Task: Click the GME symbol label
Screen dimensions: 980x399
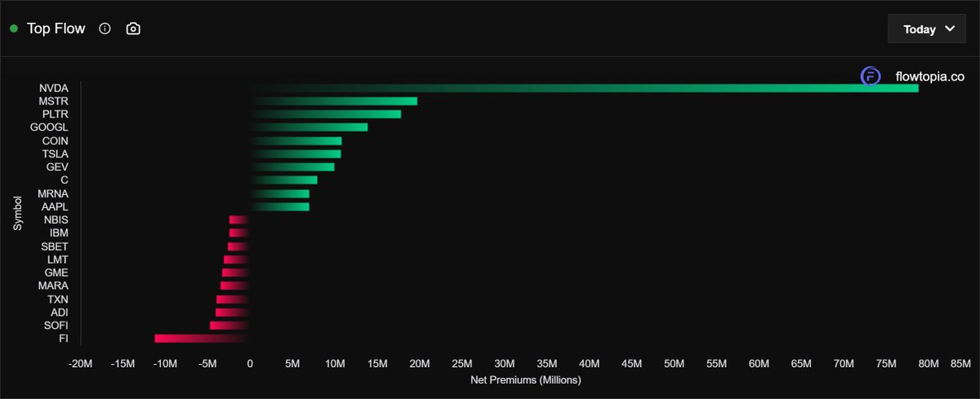Action: coord(57,273)
